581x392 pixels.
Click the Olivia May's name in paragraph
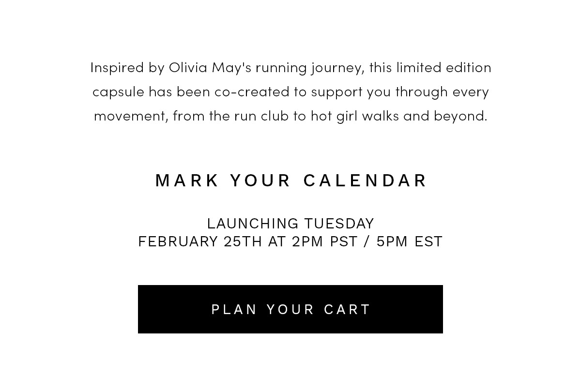point(210,68)
